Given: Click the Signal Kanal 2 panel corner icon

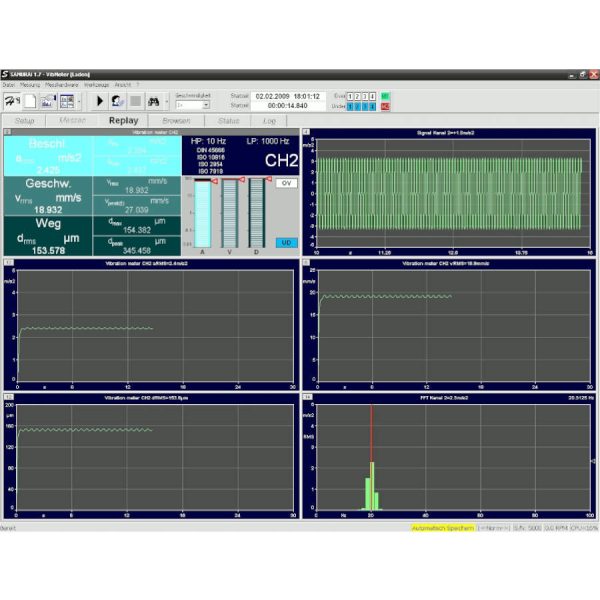Looking at the screenshot, I should [x=306, y=132].
